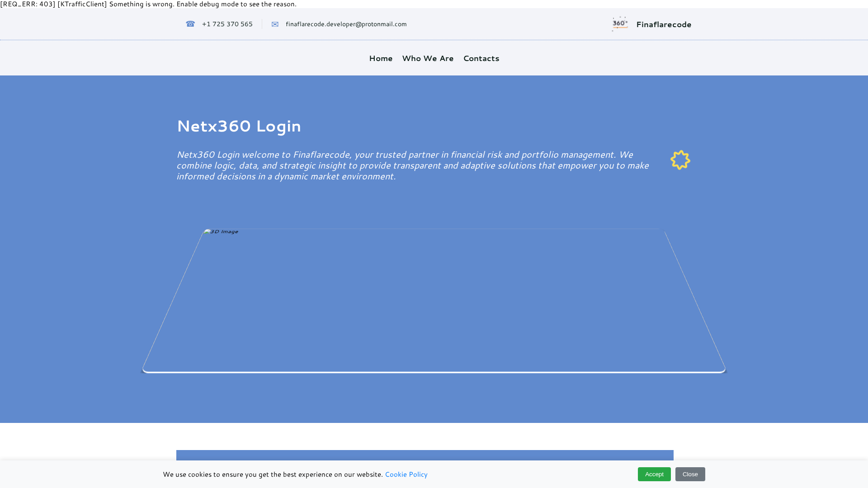Click the telephone icon in header

click(x=190, y=24)
